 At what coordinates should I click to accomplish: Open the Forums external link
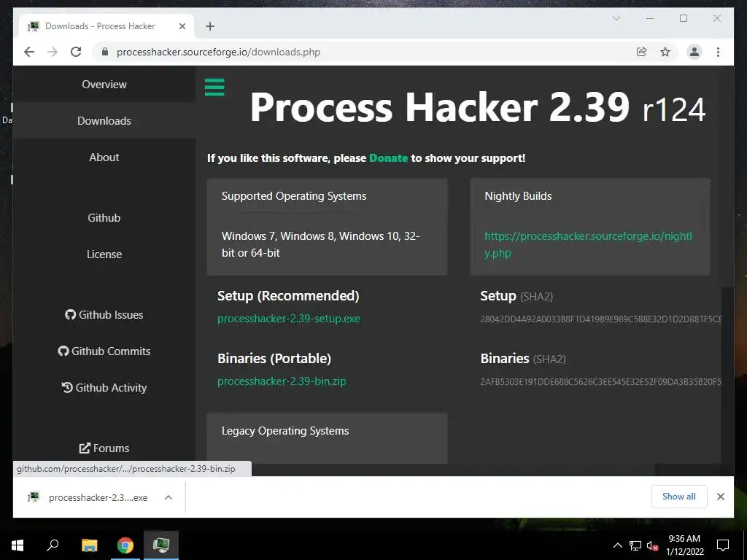(x=104, y=448)
